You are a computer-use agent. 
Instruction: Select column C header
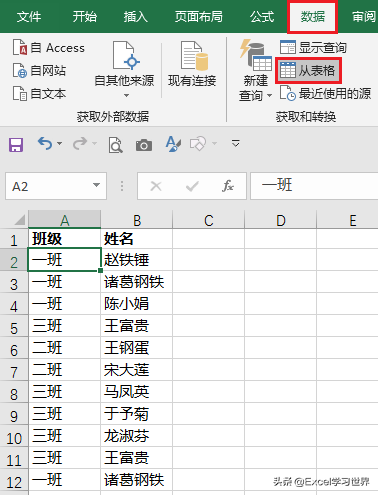point(209,220)
